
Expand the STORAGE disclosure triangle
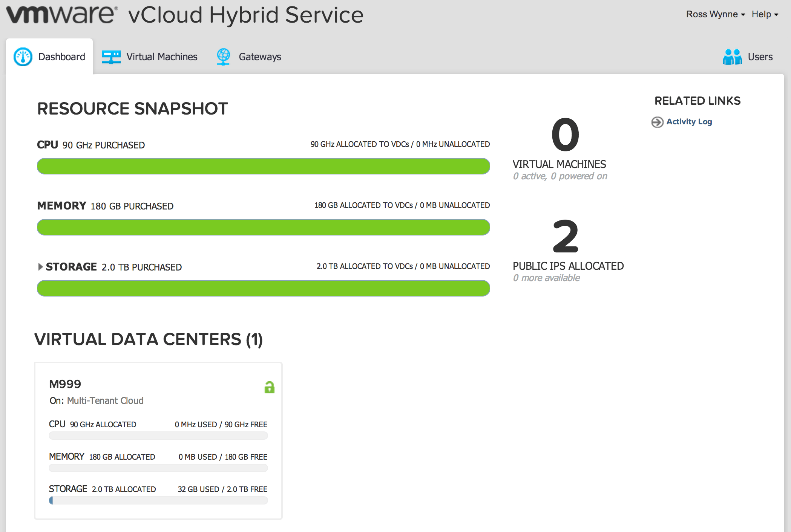pos(40,267)
